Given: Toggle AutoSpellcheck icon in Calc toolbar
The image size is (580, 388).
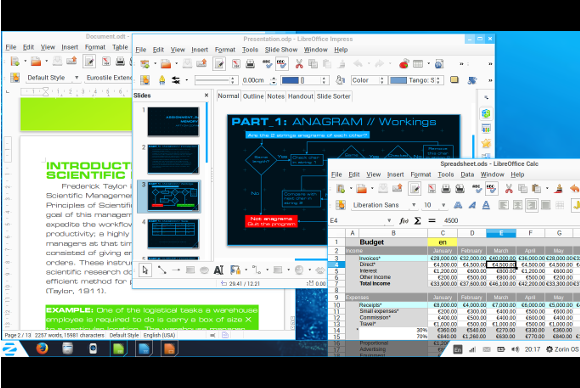Looking at the screenshot, I should [491, 189].
